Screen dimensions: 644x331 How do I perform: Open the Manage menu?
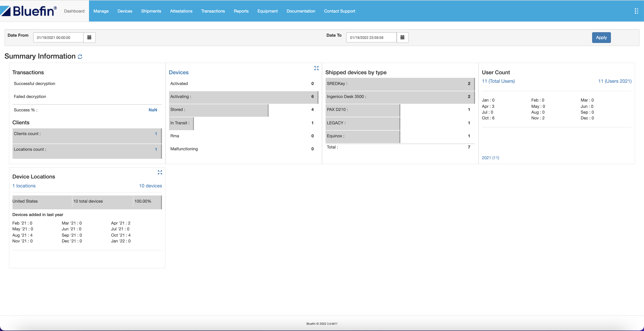tap(101, 11)
